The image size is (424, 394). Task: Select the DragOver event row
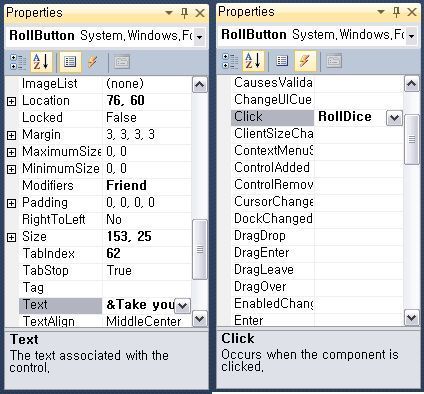coord(317,287)
